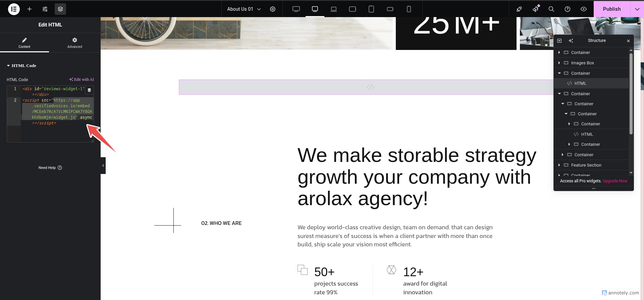The height and width of the screenshot is (300, 644).
Task: Expand the first Container in Structure
Action: tap(559, 53)
